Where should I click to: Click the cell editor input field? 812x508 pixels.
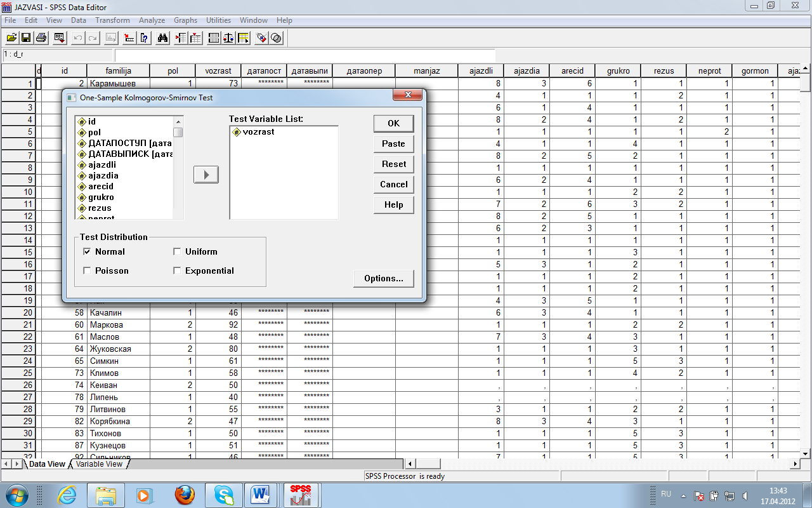click(x=304, y=55)
